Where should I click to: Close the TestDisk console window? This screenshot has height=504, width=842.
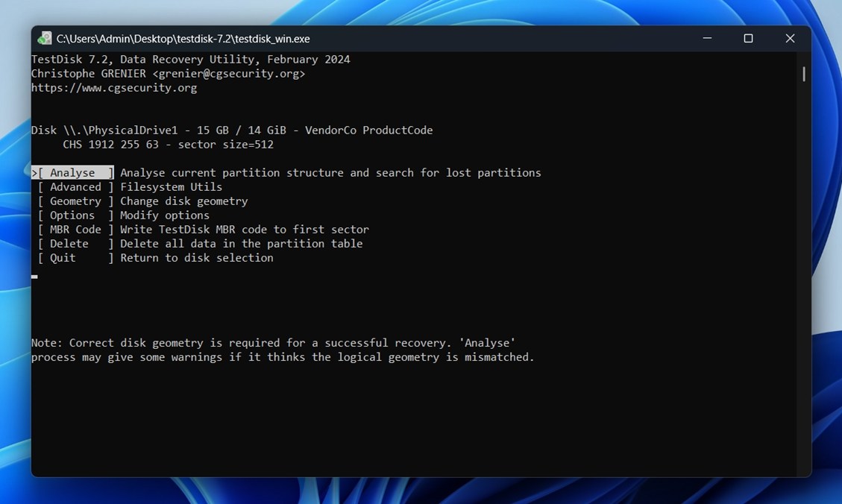click(790, 39)
